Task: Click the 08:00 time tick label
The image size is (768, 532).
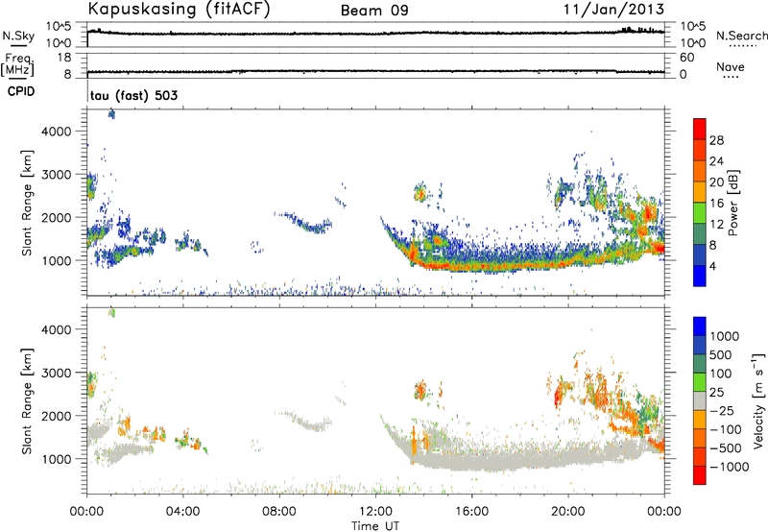Action: [x=279, y=512]
